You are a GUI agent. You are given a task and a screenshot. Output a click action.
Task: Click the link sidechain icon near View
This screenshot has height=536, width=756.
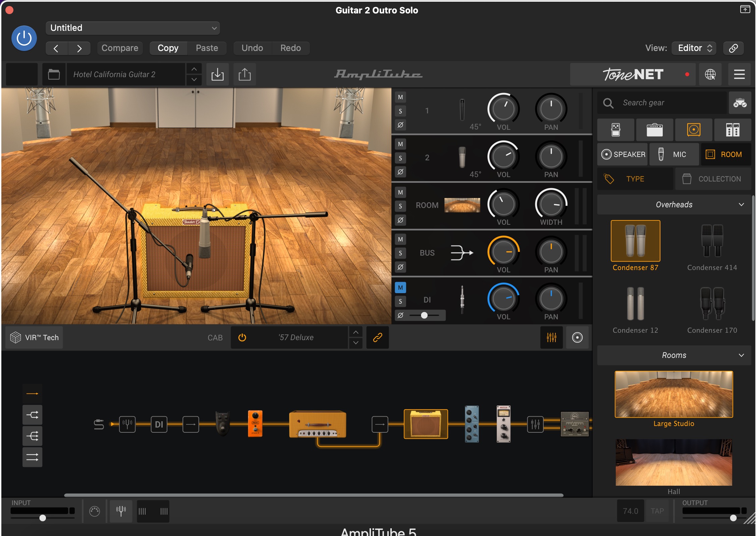pyautogui.click(x=733, y=48)
